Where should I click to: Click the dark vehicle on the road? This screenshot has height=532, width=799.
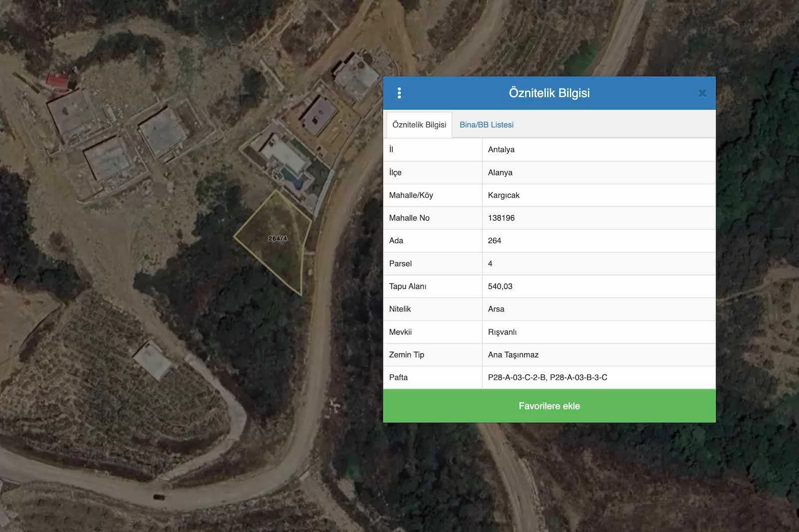click(158, 497)
